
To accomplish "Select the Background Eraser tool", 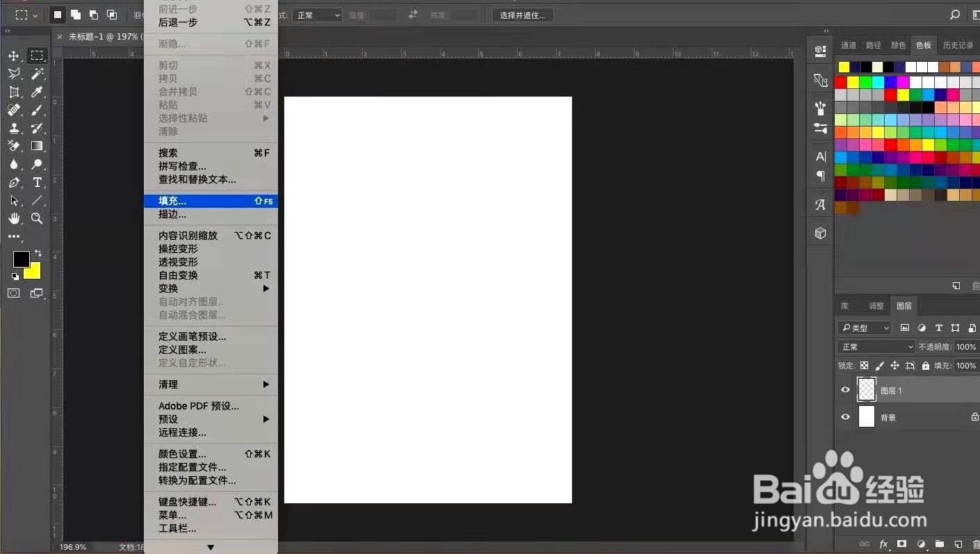I will coord(14,146).
